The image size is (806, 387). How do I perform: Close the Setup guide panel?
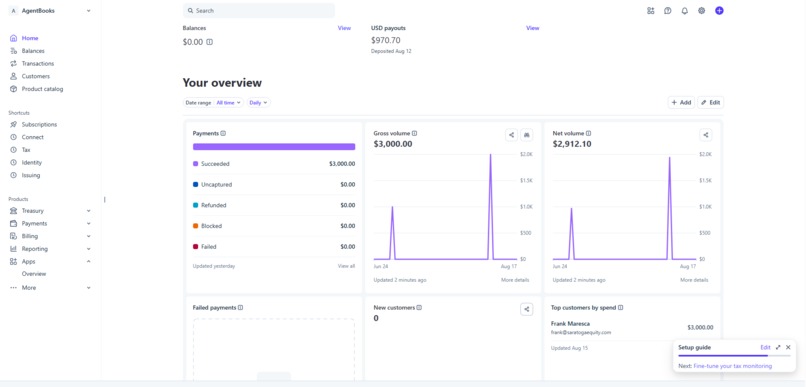[788, 347]
